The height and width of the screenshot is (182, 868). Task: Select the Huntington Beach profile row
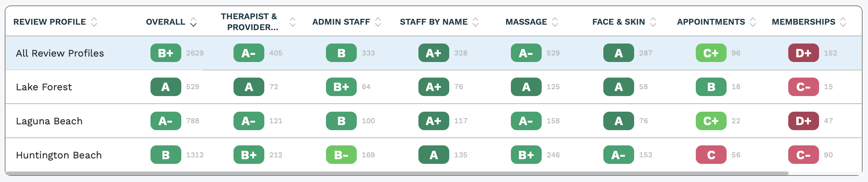[x=434, y=155]
